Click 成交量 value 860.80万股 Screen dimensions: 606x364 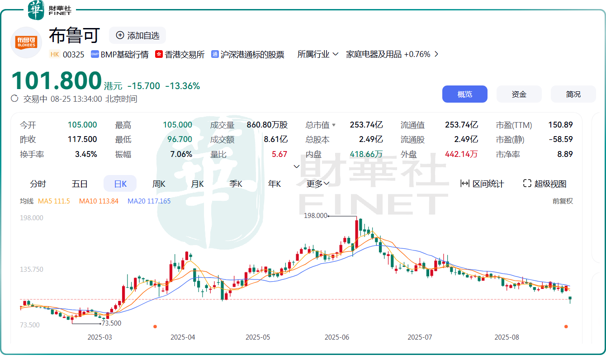[x=267, y=125]
